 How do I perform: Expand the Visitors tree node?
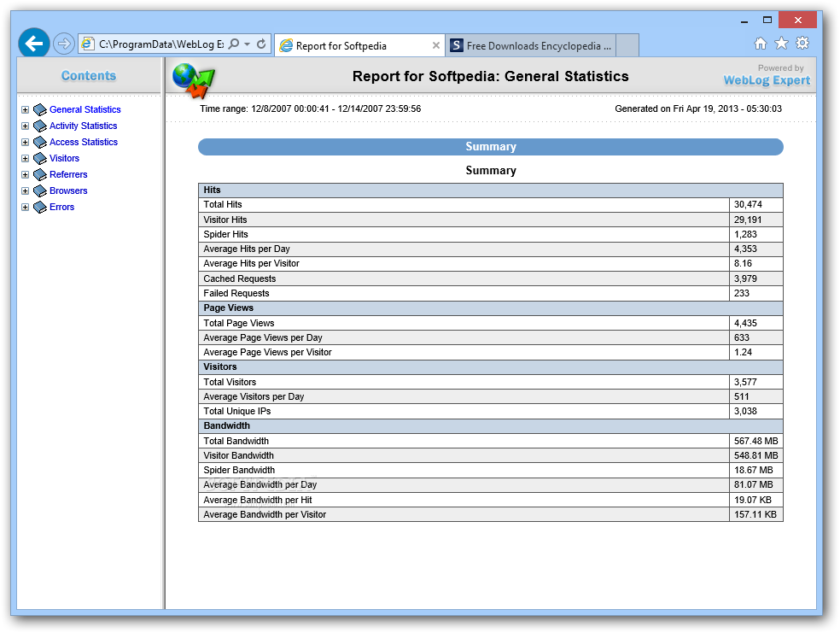coord(25,159)
